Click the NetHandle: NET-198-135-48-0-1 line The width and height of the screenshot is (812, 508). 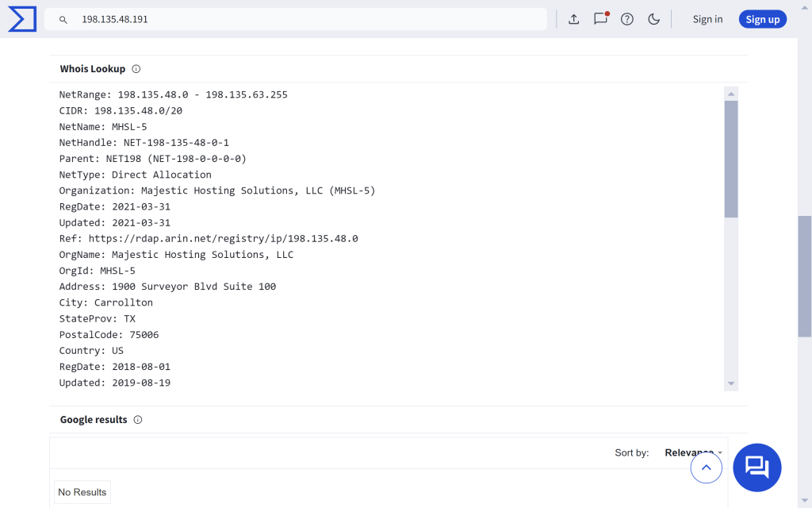[144, 143]
